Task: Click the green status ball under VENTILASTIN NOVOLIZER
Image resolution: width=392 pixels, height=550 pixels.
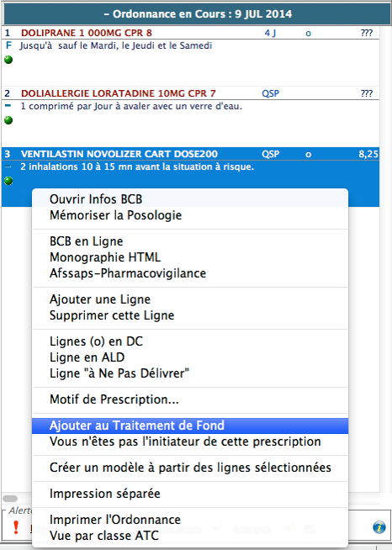Action: 8,181
